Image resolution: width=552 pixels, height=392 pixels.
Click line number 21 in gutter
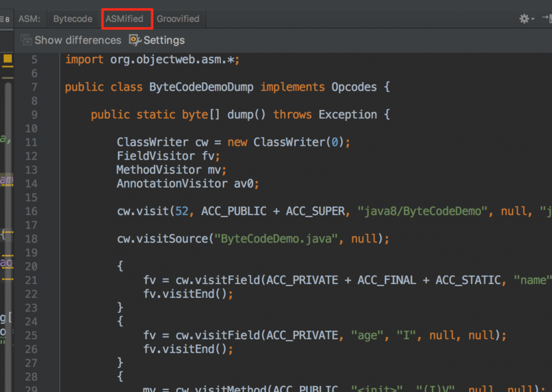[31, 280]
